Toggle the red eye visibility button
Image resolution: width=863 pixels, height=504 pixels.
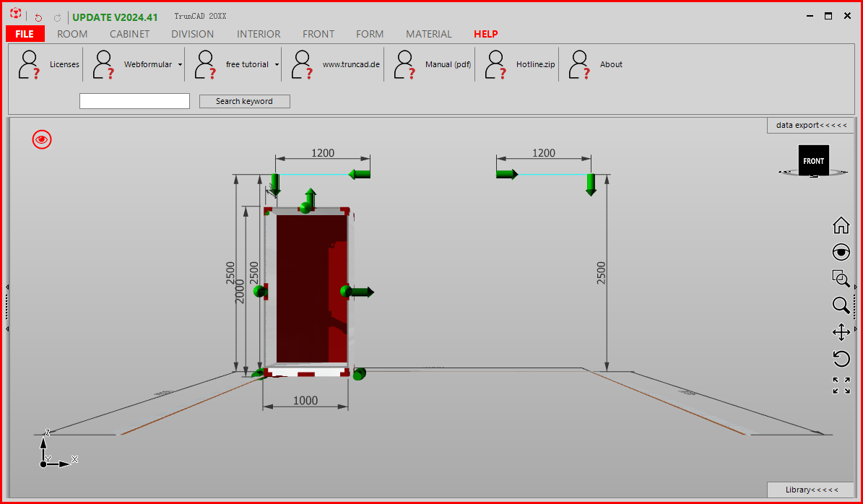click(x=42, y=139)
